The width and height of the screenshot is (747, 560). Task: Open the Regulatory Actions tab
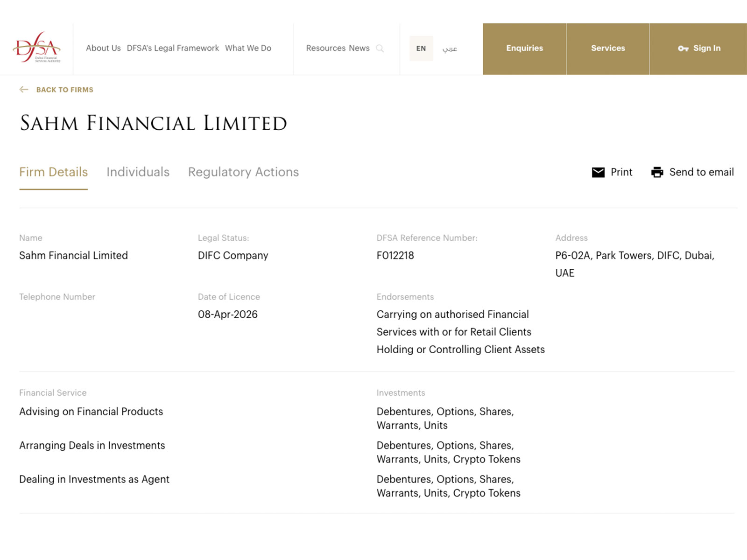[243, 172]
